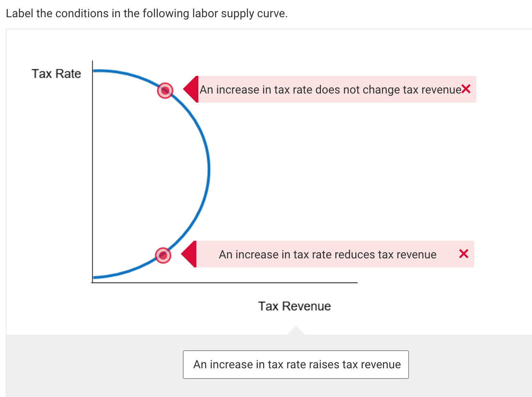
Task: Deselect the 'does not change tax revenue' label
Action: (x=466, y=89)
